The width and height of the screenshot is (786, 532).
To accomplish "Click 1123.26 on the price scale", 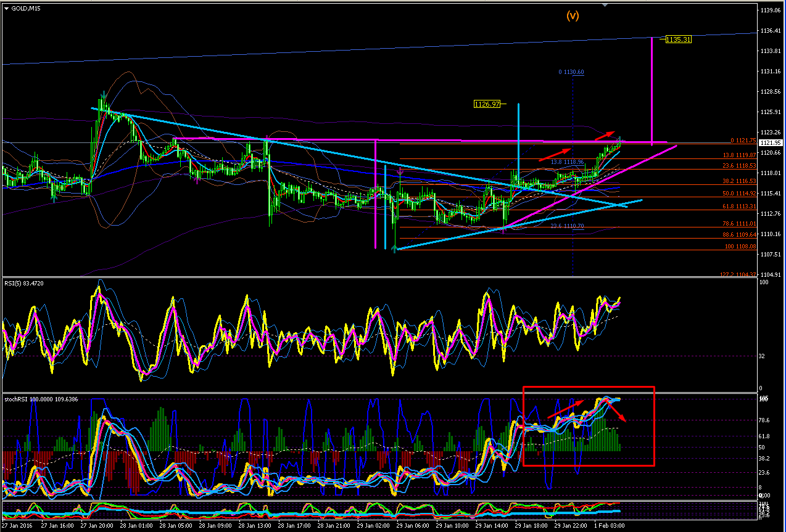I will coord(771,133).
